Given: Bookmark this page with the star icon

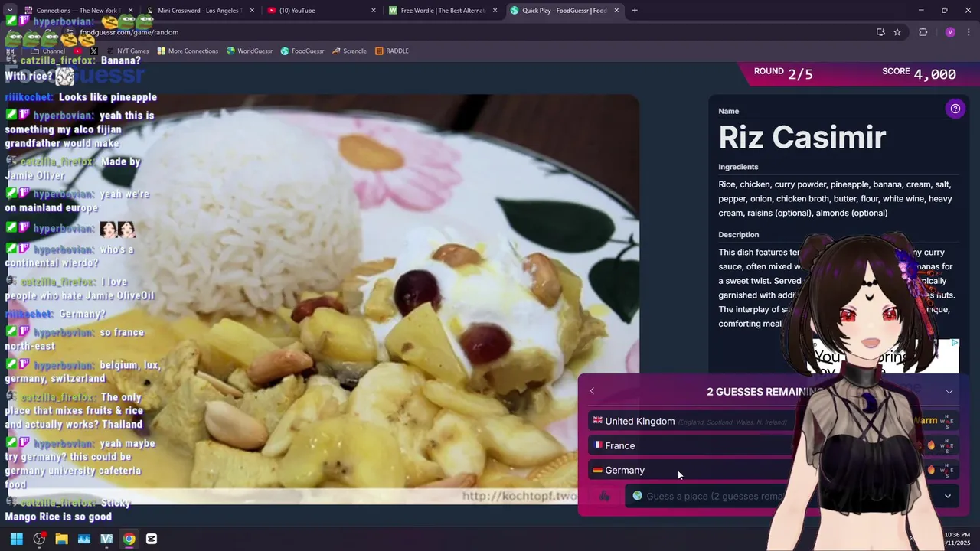Looking at the screenshot, I should [x=897, y=32].
